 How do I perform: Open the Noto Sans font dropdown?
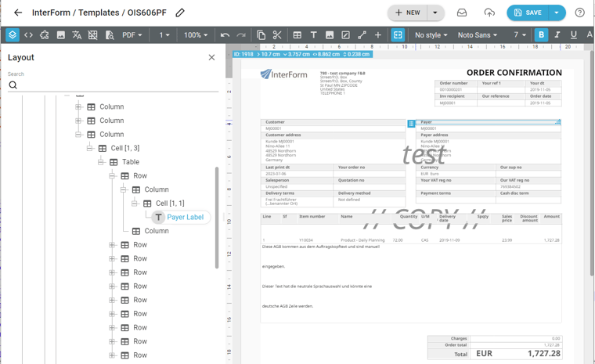(x=478, y=35)
